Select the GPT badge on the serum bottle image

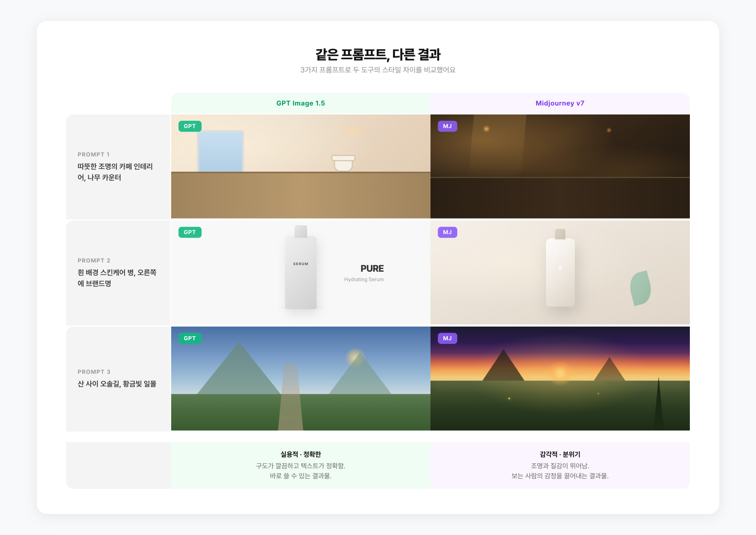click(x=190, y=232)
